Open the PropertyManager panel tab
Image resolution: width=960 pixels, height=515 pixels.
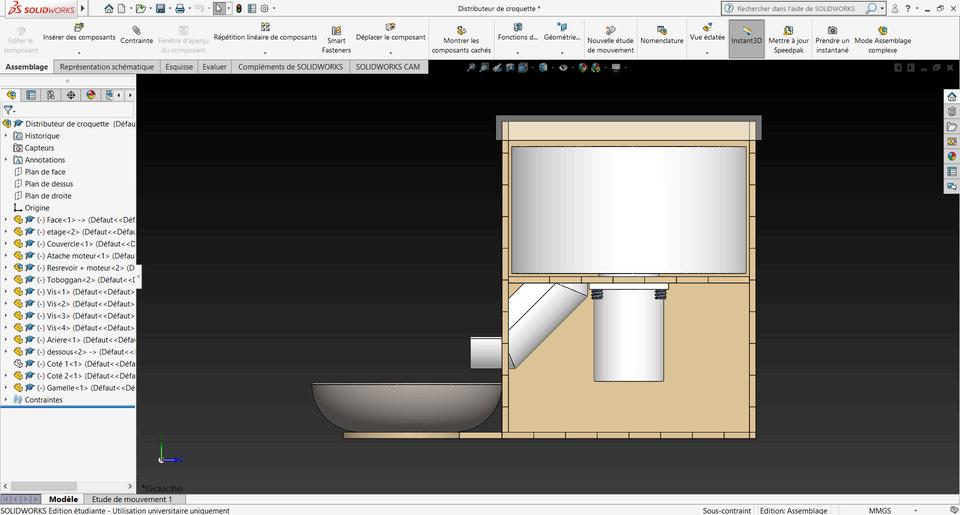(31, 95)
